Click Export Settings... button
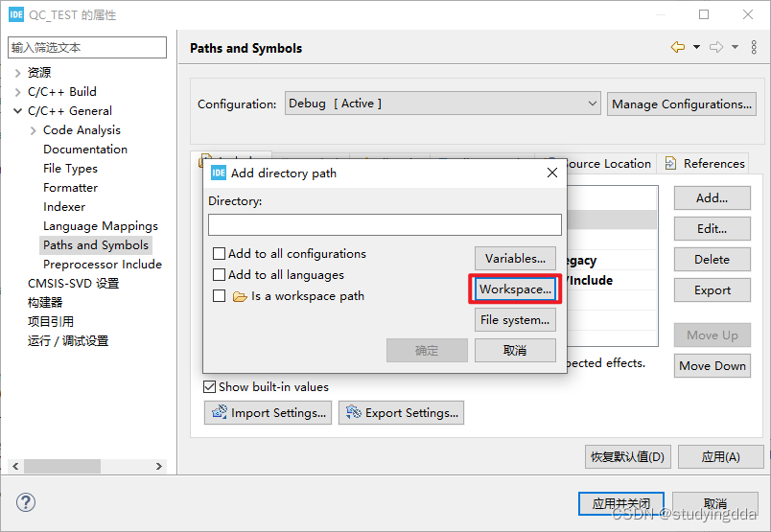This screenshot has height=532, width=771. (x=401, y=412)
